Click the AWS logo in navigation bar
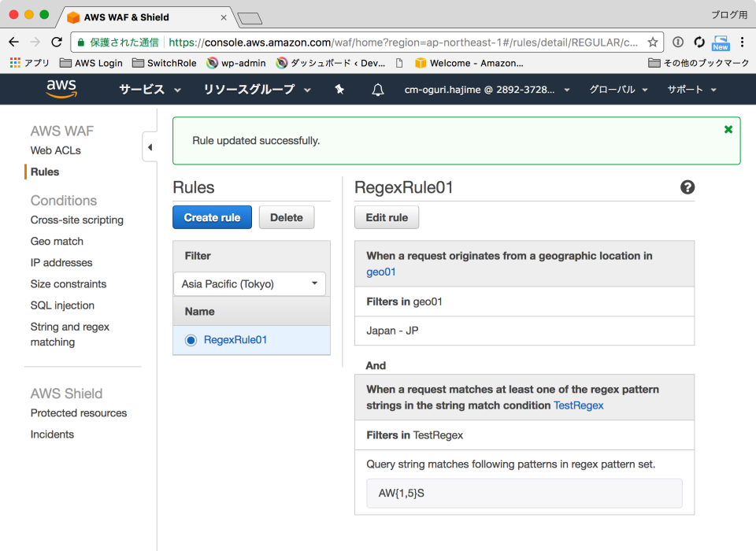 [61, 89]
